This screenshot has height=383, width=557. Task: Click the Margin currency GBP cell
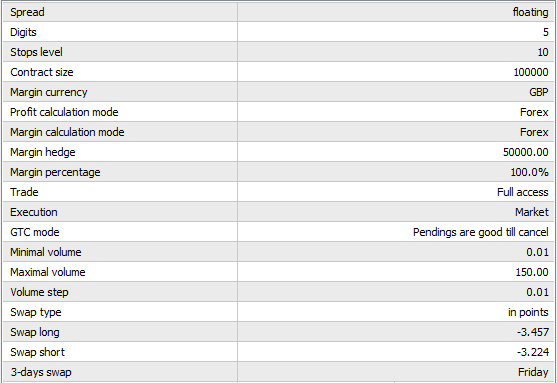[x=396, y=92]
